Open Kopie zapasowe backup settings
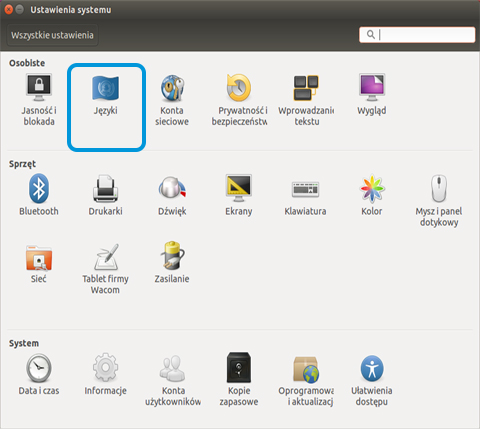This screenshot has height=429, width=480. click(239, 380)
